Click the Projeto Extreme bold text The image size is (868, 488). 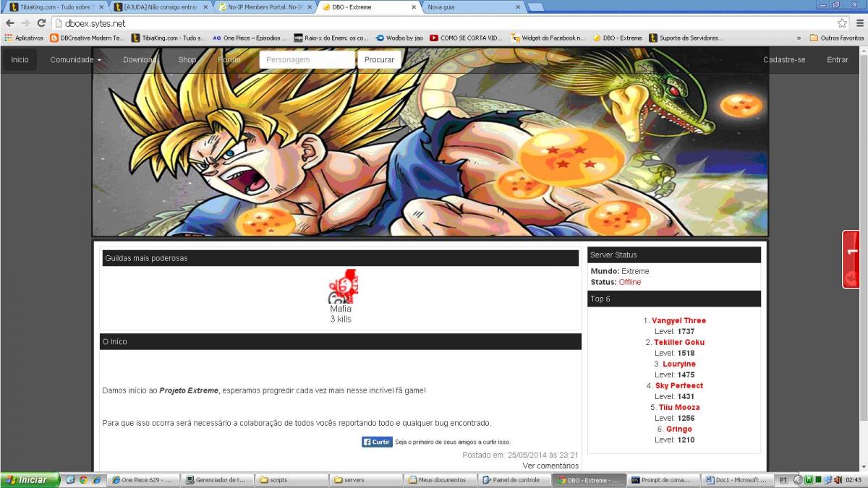point(189,390)
